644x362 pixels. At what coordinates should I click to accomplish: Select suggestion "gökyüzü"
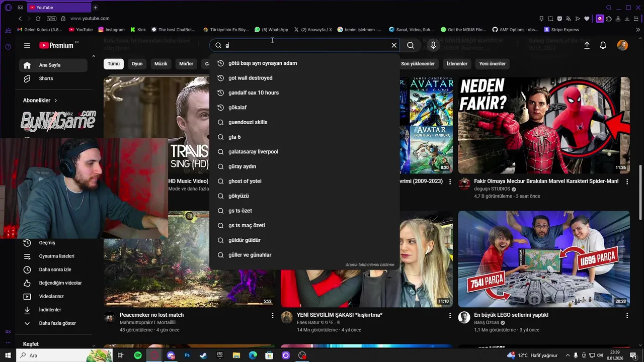click(304, 196)
